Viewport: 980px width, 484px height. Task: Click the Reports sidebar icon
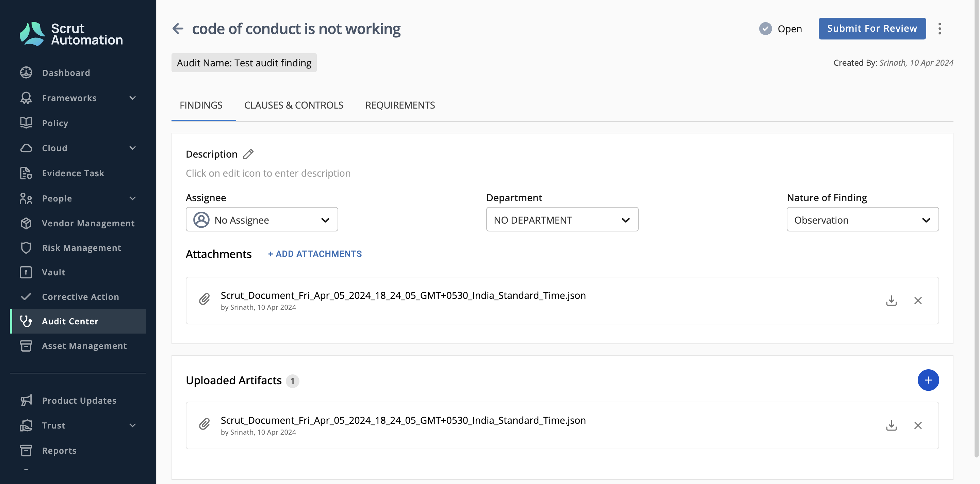26,450
